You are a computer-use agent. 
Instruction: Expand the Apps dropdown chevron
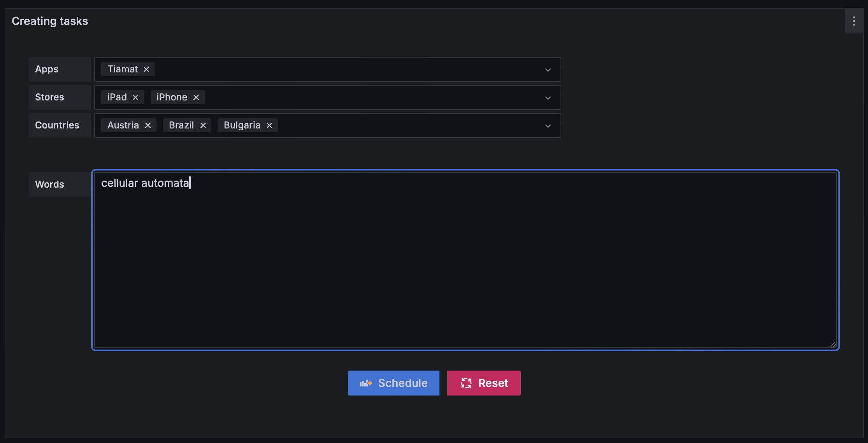(548, 70)
